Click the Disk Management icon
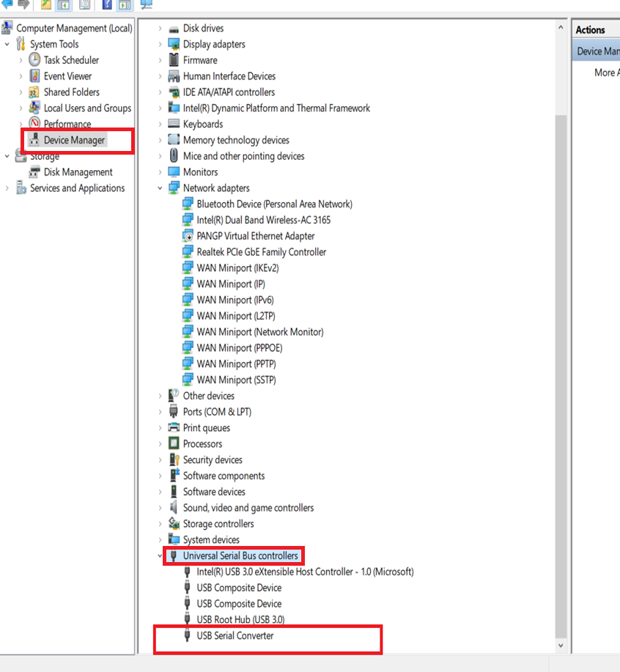 pos(34,172)
